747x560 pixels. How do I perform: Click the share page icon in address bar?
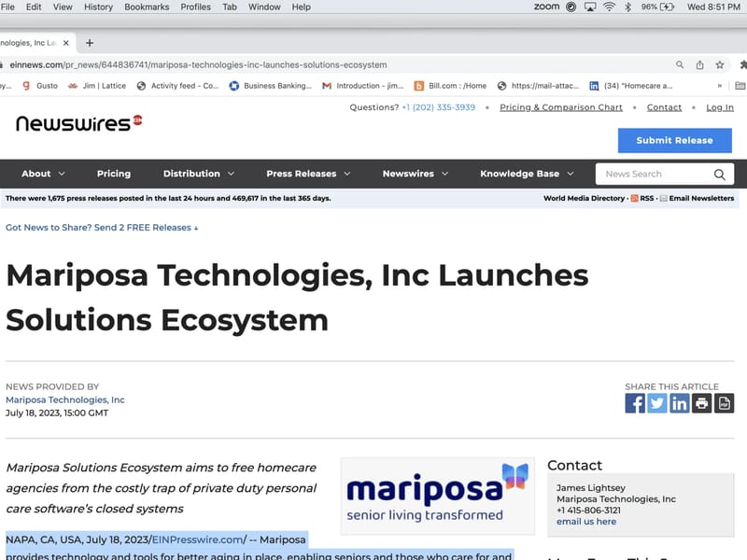699,64
